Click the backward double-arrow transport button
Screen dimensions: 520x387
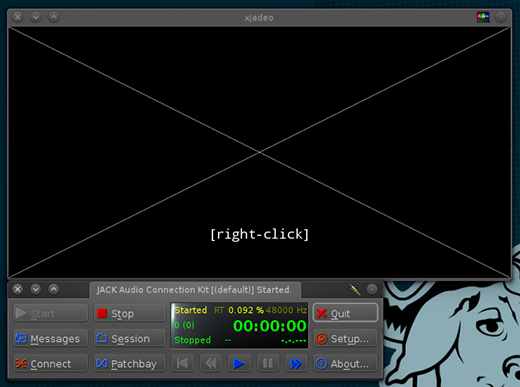[211, 363]
